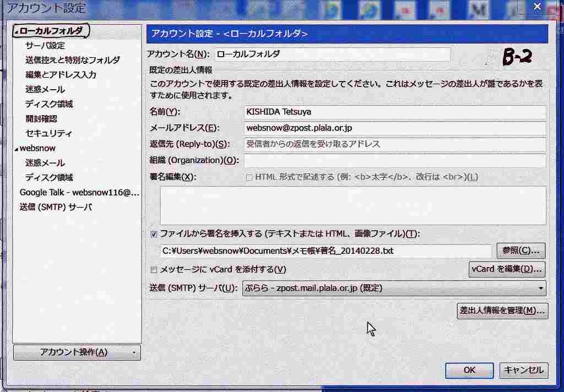
Task: Select 開封確認 in the account tree
Action: pyautogui.click(x=41, y=118)
